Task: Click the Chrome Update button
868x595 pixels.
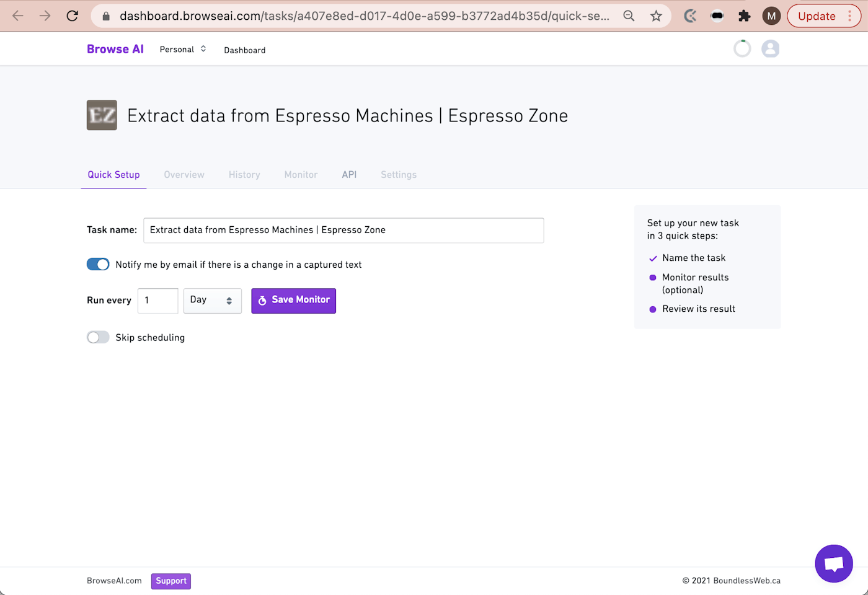Action: (817, 16)
